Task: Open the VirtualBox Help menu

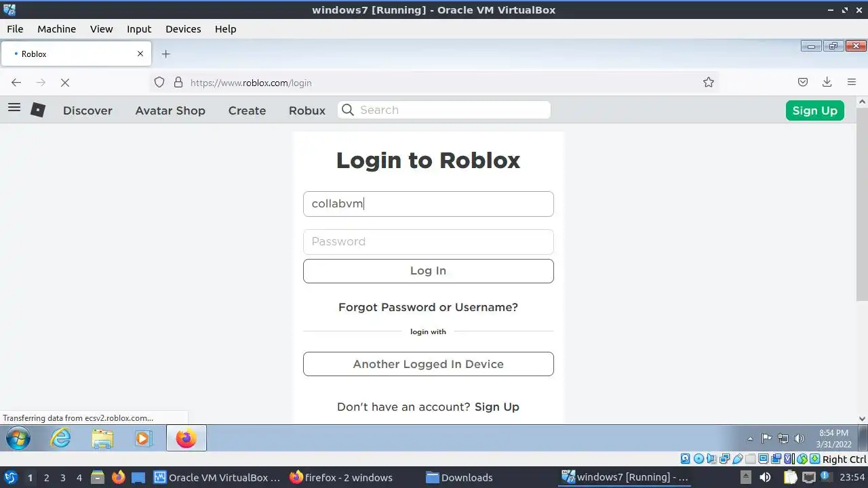Action: [x=226, y=29]
